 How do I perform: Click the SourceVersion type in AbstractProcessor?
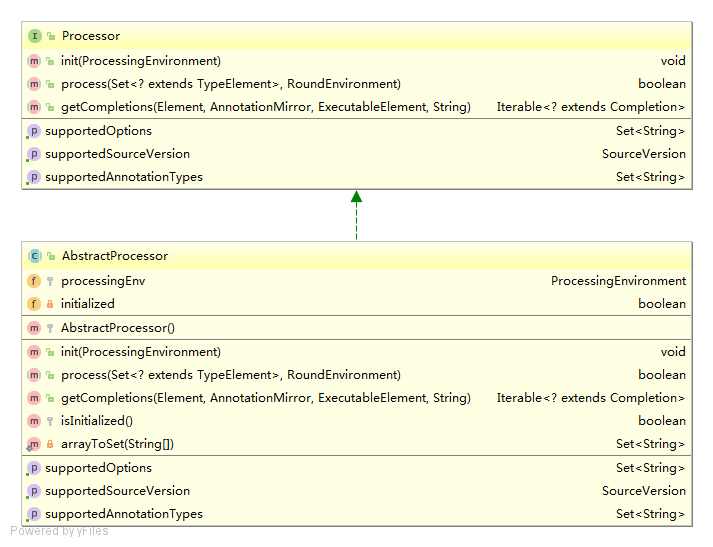point(644,491)
